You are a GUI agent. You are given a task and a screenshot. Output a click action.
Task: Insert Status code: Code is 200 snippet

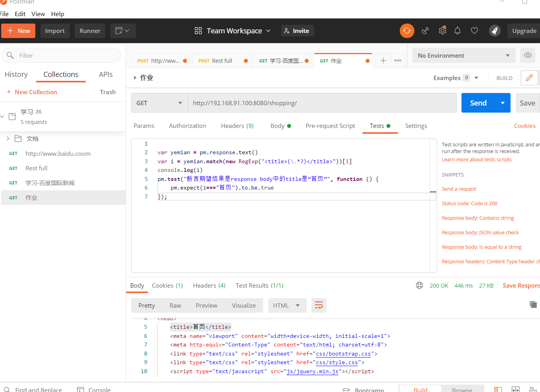469,203
